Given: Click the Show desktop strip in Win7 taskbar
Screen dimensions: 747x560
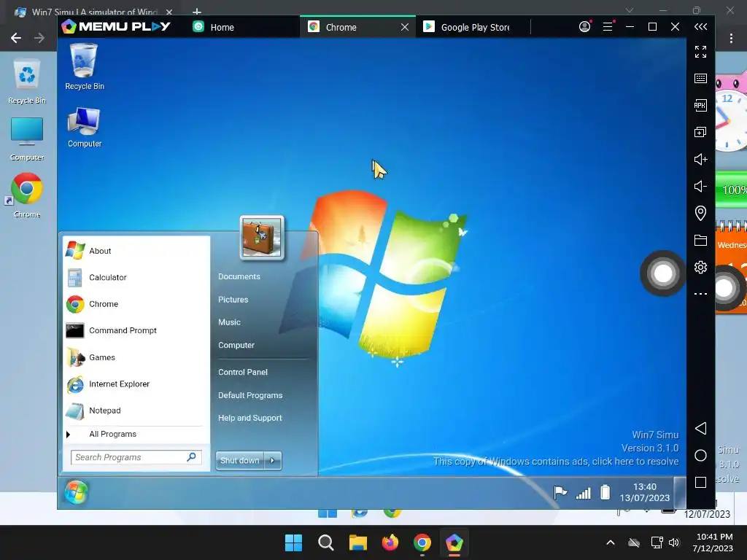Looking at the screenshot, I should coord(680,493).
